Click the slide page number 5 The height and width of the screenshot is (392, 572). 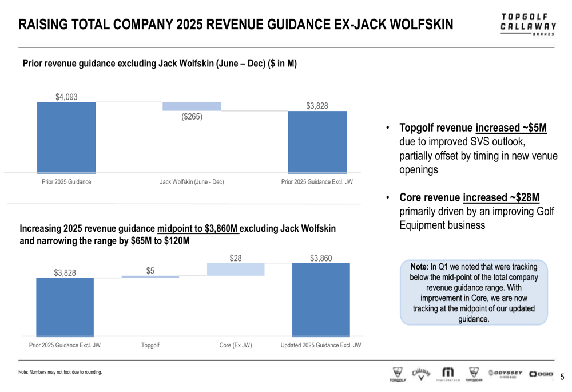pyautogui.click(x=562, y=377)
